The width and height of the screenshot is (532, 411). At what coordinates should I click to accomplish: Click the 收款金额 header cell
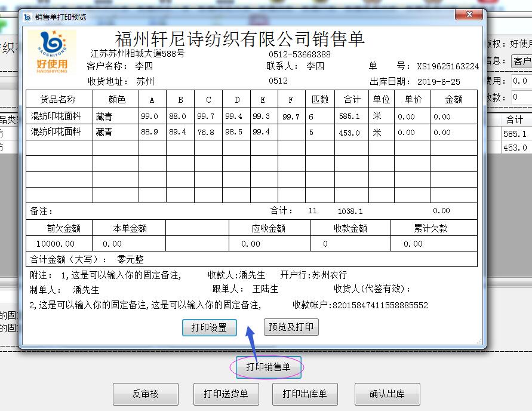(x=350, y=228)
